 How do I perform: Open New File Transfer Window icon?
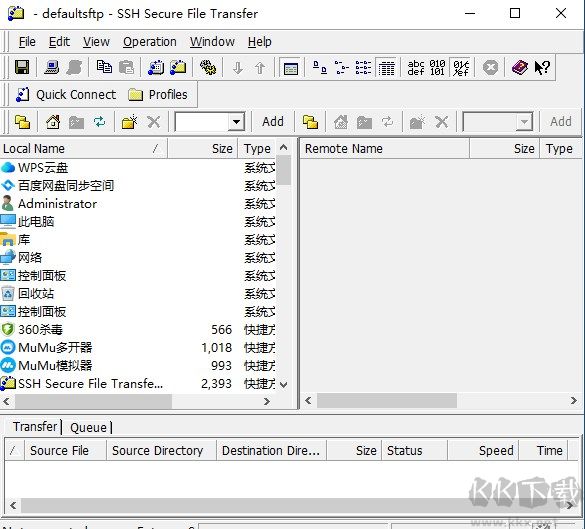pyautogui.click(x=178, y=68)
